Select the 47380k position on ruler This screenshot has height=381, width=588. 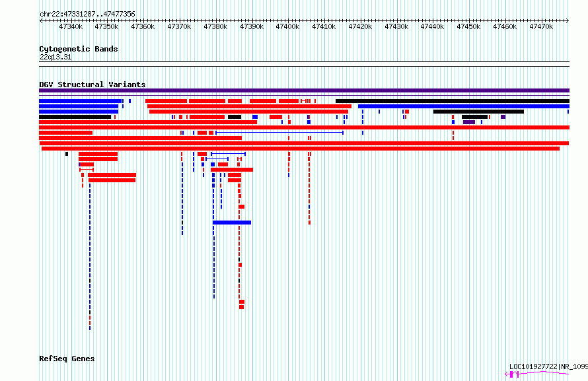click(215, 26)
